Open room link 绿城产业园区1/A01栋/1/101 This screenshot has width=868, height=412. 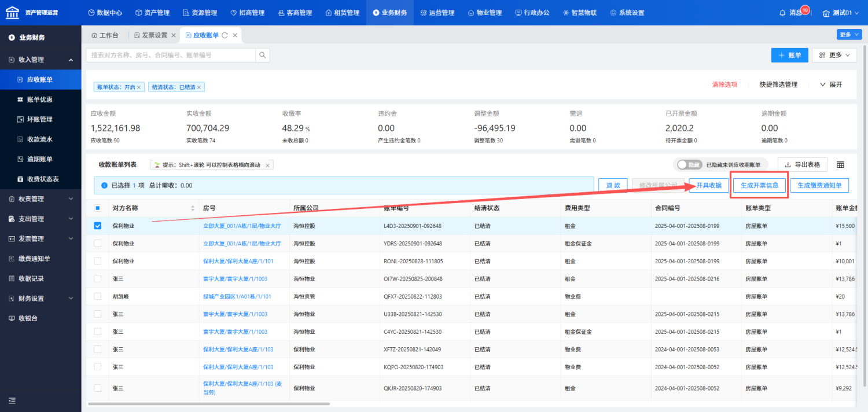(237, 296)
